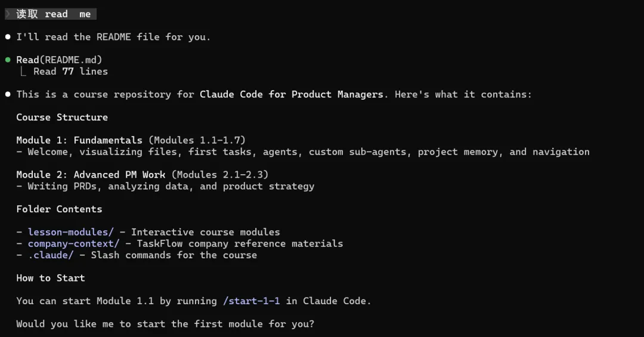Click the /start-1-1 slash command
This screenshot has width=644, height=337.
(251, 301)
